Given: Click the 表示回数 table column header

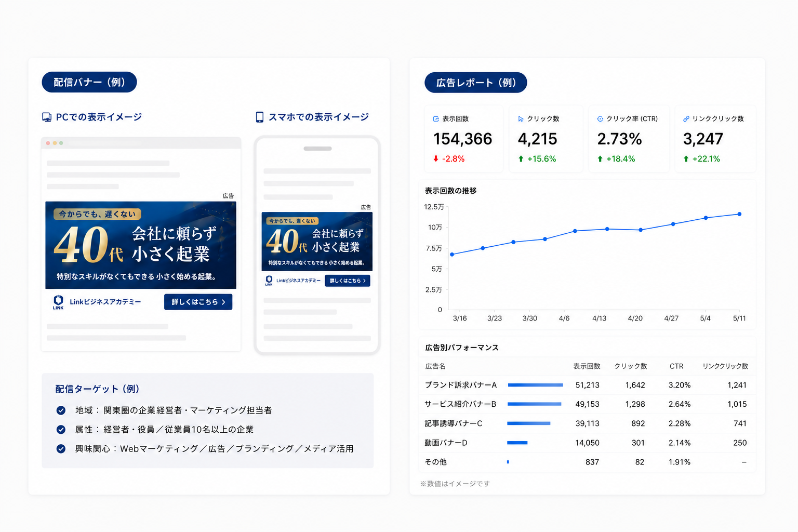Looking at the screenshot, I should tap(587, 366).
